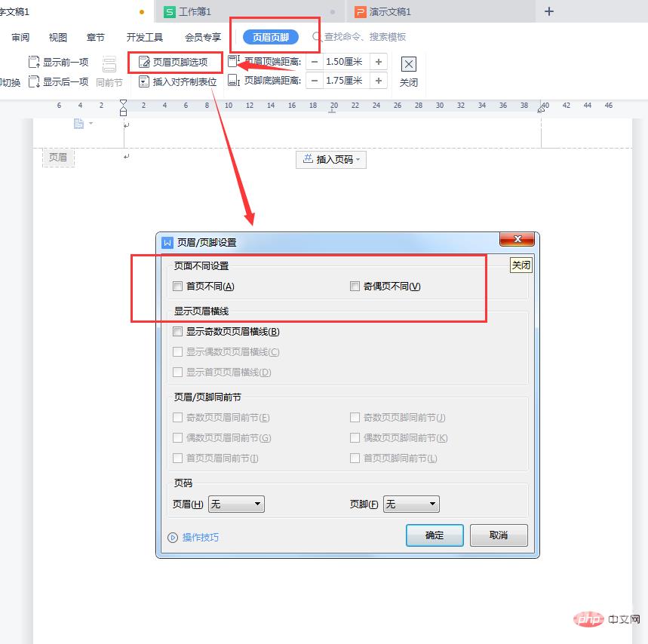The image size is (648, 644).
Task: Click 显示后一项 icon
Action: 34,81
